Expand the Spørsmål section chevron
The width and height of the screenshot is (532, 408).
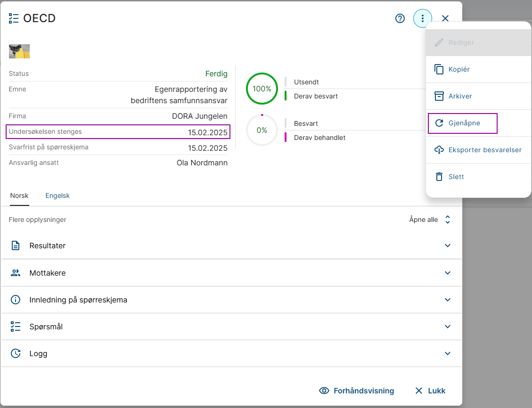(x=448, y=326)
